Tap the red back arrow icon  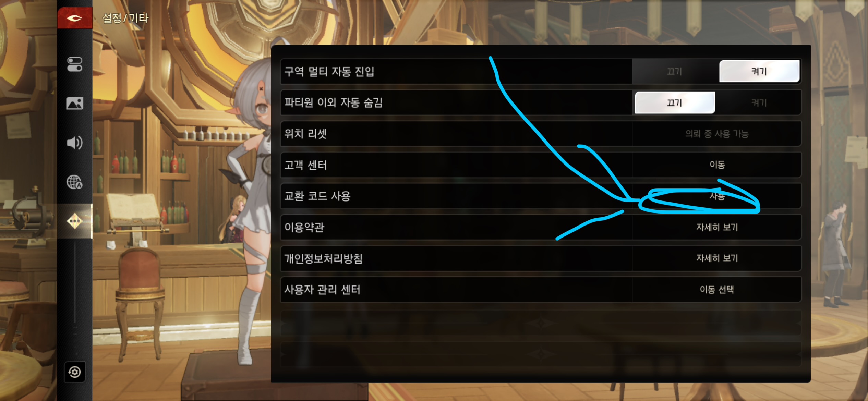click(75, 18)
